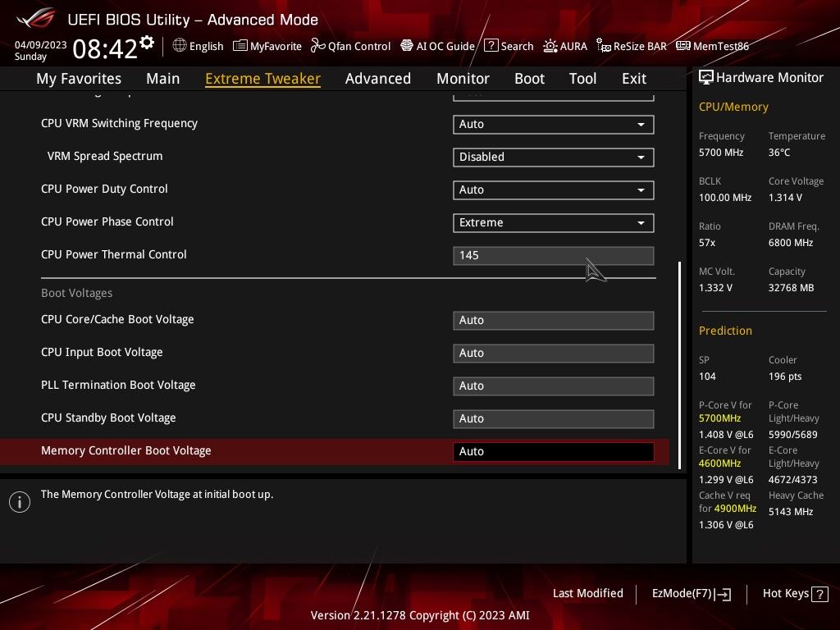
Task: Switch to the Boot tab
Action: [529, 79]
